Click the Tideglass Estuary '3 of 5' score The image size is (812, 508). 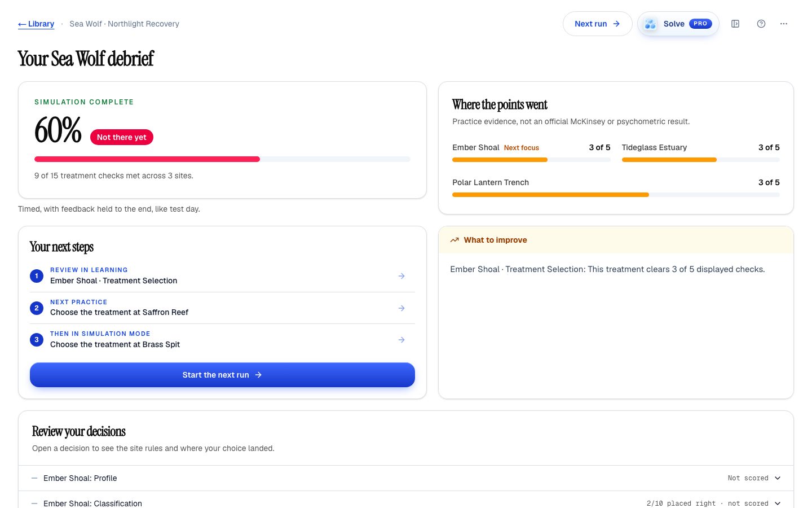tap(769, 147)
